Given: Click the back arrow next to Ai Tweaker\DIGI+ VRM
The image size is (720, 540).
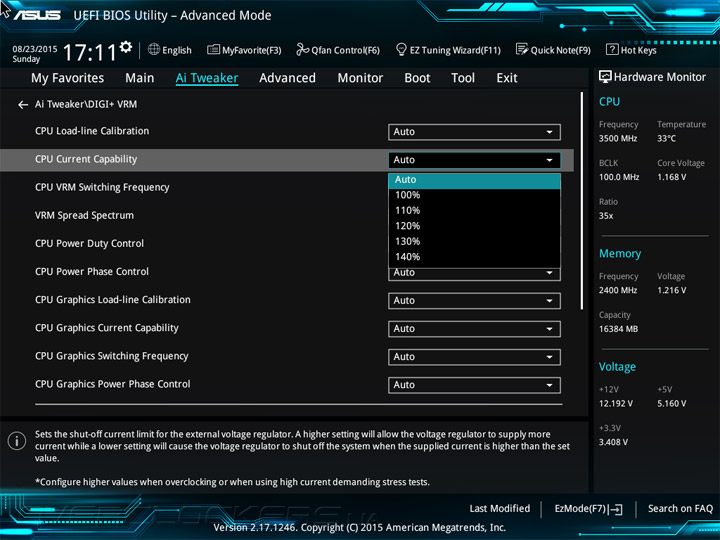Looking at the screenshot, I should pyautogui.click(x=23, y=104).
